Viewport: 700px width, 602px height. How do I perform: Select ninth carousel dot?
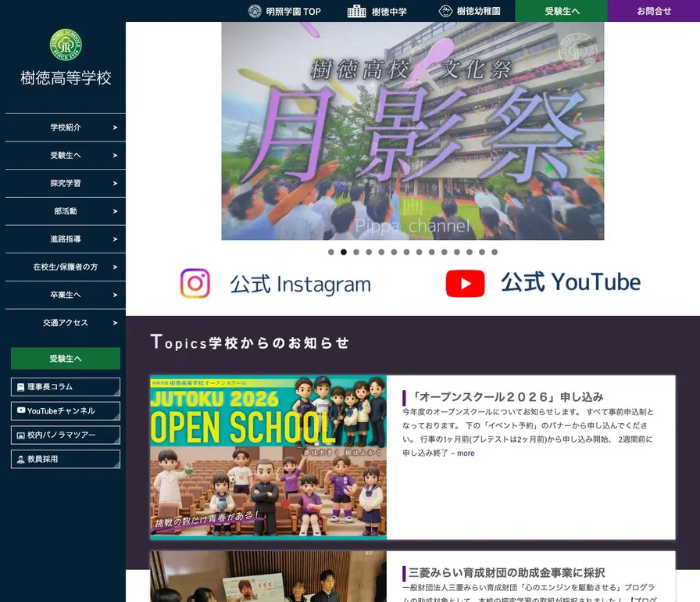pyautogui.click(x=432, y=252)
